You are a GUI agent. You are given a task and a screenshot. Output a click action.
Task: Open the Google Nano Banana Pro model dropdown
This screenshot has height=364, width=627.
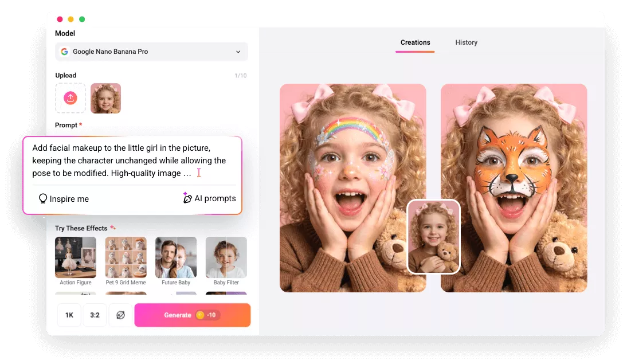coord(151,51)
